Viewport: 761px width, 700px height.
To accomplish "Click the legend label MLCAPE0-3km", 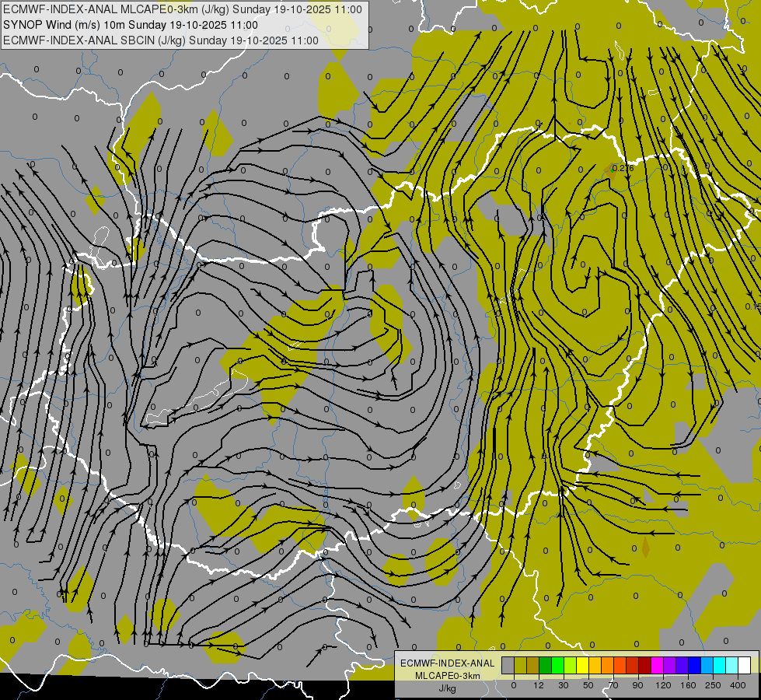I will (448, 676).
